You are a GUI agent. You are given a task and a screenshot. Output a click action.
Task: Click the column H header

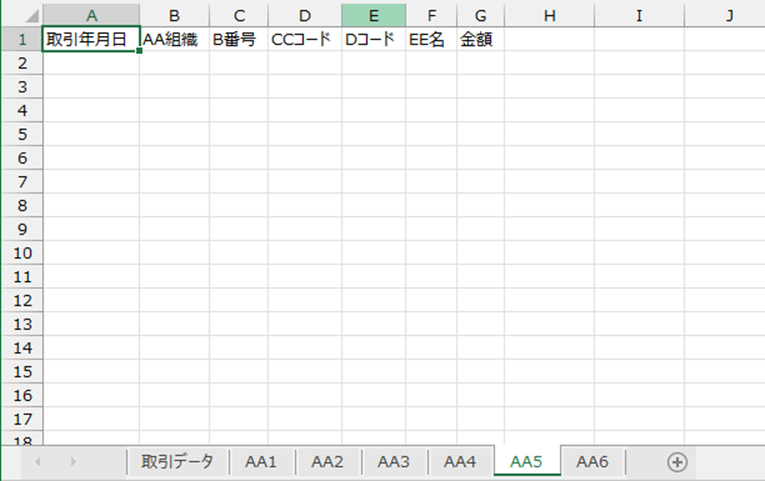click(x=549, y=16)
